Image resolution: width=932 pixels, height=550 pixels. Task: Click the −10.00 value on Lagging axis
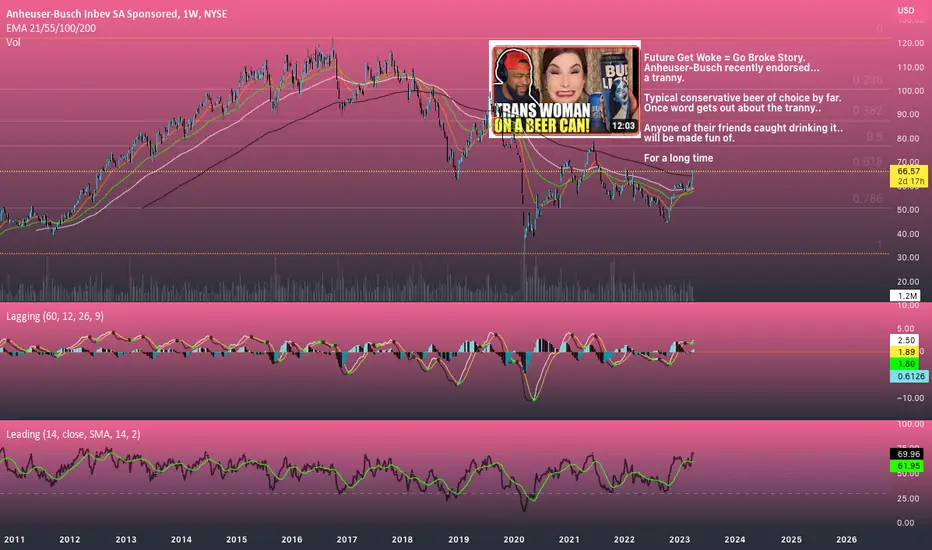(910, 398)
